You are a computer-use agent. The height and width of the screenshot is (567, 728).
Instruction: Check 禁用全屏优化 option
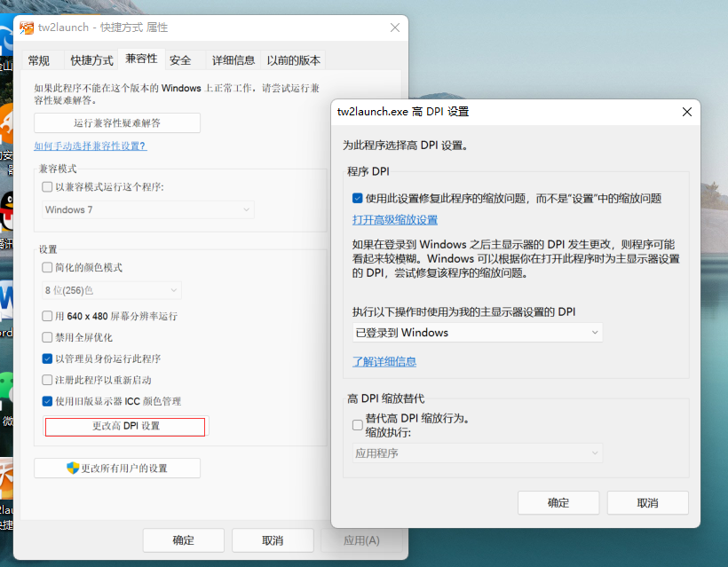(47, 337)
